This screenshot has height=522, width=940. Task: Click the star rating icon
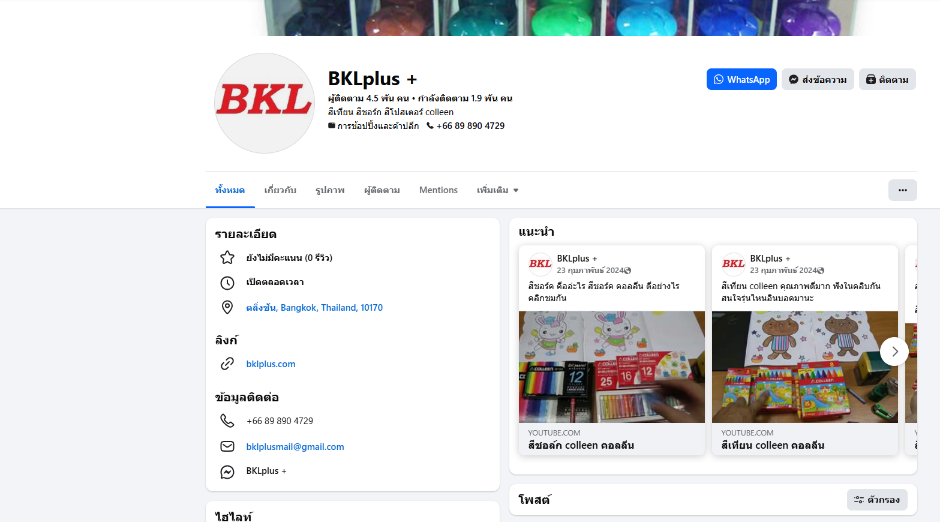pyautogui.click(x=227, y=258)
